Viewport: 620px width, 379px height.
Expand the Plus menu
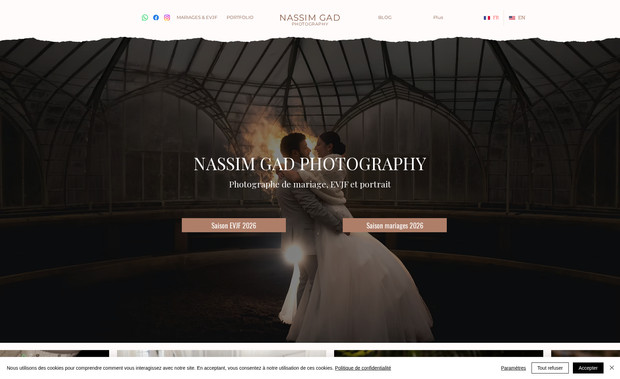[x=438, y=17]
